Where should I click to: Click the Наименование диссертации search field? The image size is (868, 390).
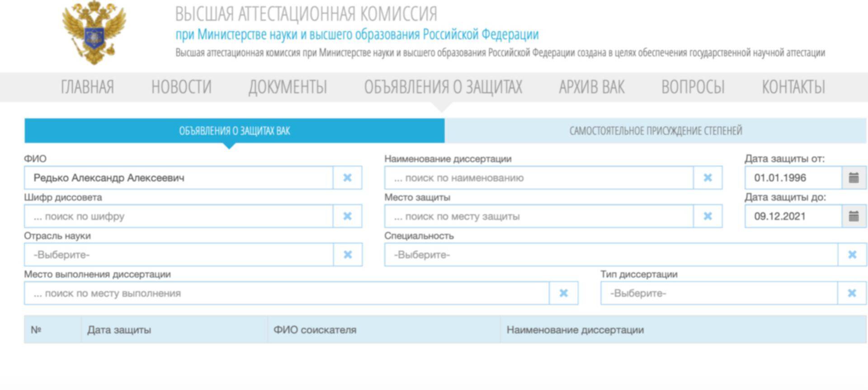pos(539,178)
